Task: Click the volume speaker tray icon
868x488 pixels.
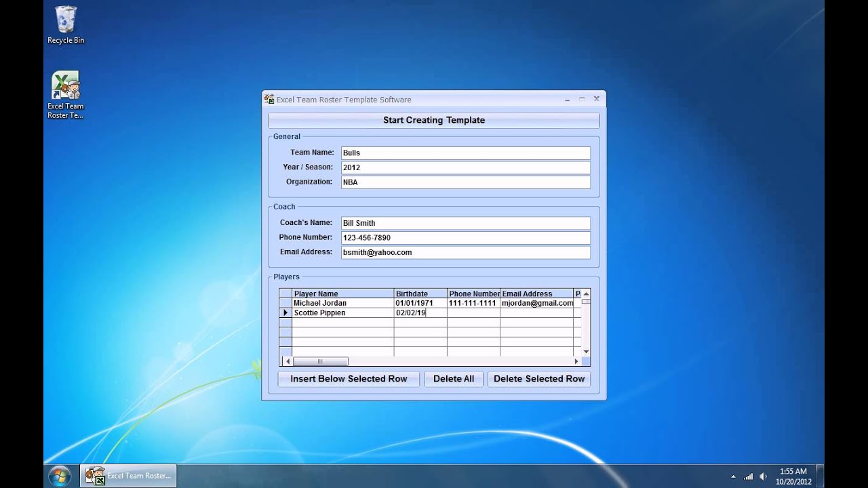Action: pos(764,476)
